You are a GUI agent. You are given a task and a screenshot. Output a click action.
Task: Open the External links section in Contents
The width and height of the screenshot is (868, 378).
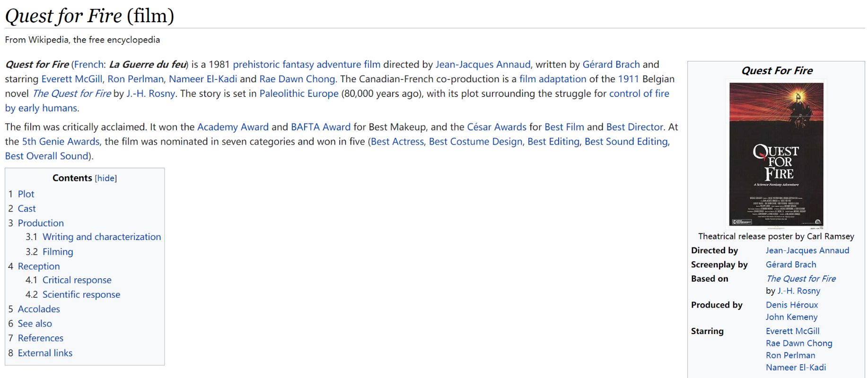(45, 353)
